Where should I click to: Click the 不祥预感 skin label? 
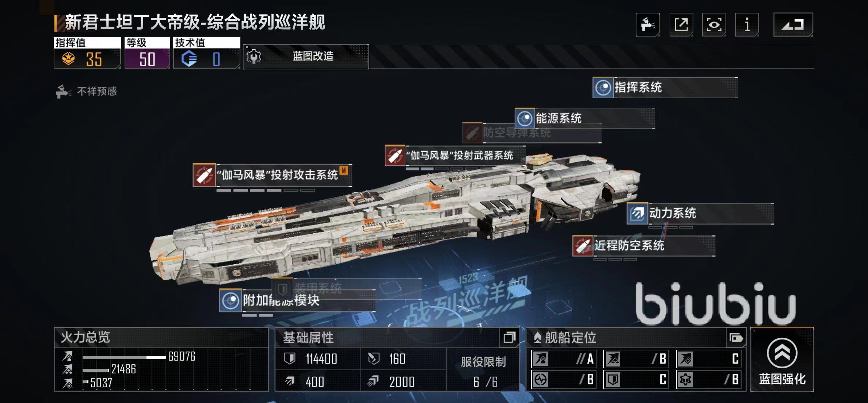97,91
